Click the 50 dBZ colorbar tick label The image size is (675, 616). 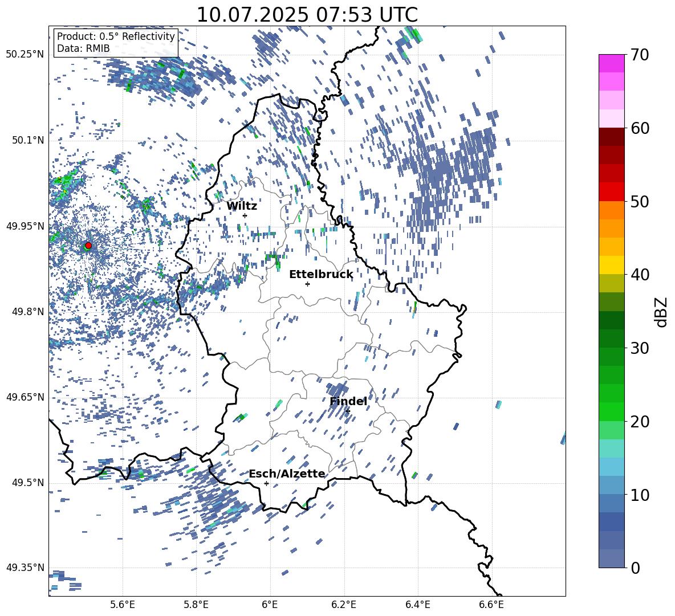pos(640,202)
